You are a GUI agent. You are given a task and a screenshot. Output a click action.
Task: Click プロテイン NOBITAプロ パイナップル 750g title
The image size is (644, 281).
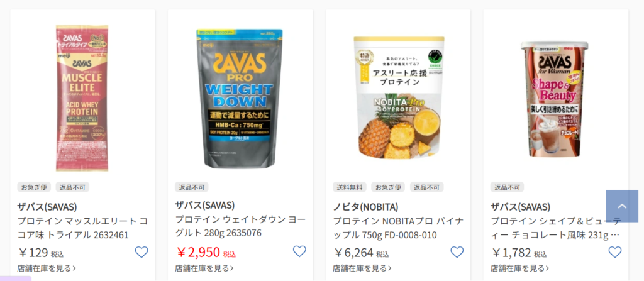point(398,228)
